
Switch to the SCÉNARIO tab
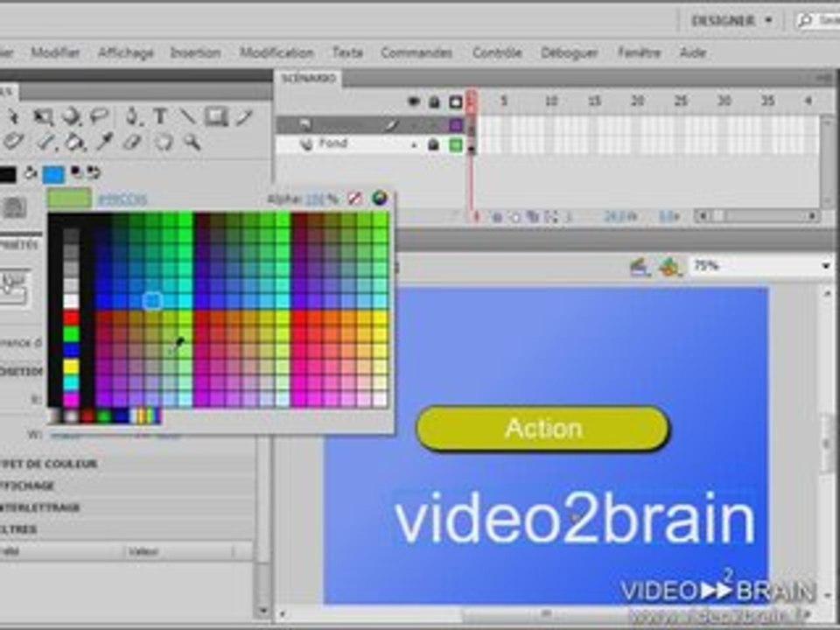coord(309,79)
